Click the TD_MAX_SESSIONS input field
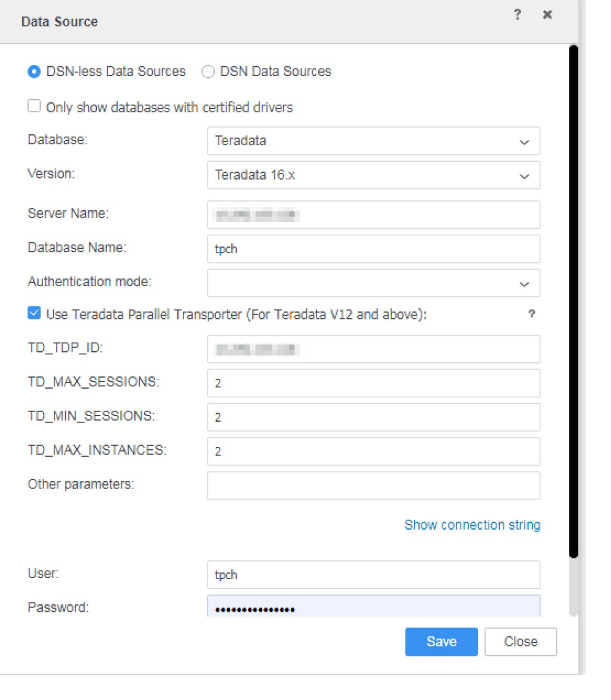The height and width of the screenshot is (700, 611). click(374, 383)
